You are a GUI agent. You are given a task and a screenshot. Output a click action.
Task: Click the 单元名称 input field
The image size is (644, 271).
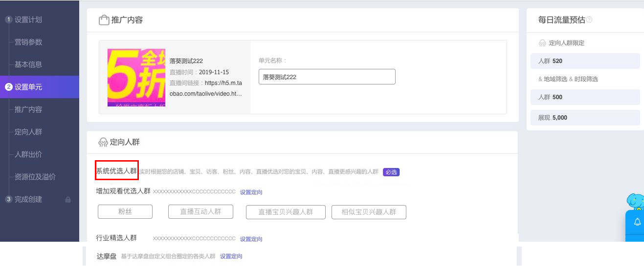(327, 77)
